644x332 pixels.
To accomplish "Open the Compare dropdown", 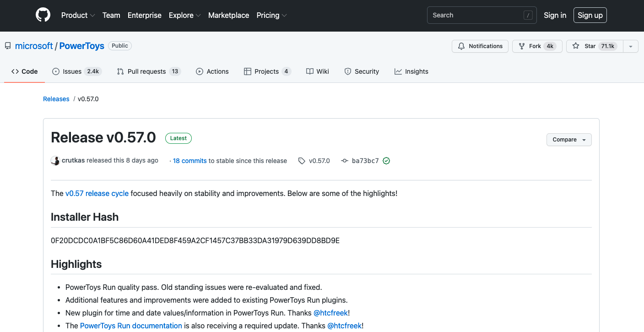I will coord(569,140).
